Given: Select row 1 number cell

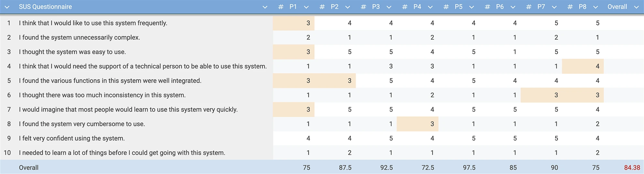Looking at the screenshot, I should pyautogui.click(x=9, y=23).
